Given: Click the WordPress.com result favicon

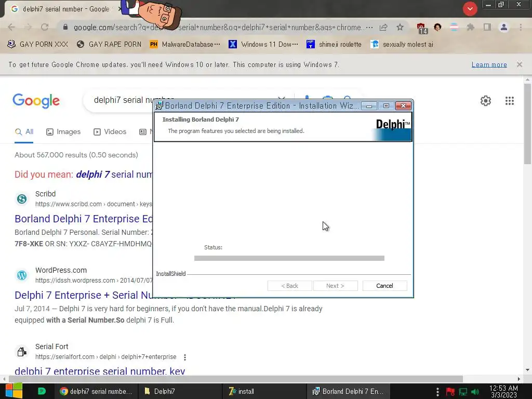Looking at the screenshot, I should click(22, 275).
